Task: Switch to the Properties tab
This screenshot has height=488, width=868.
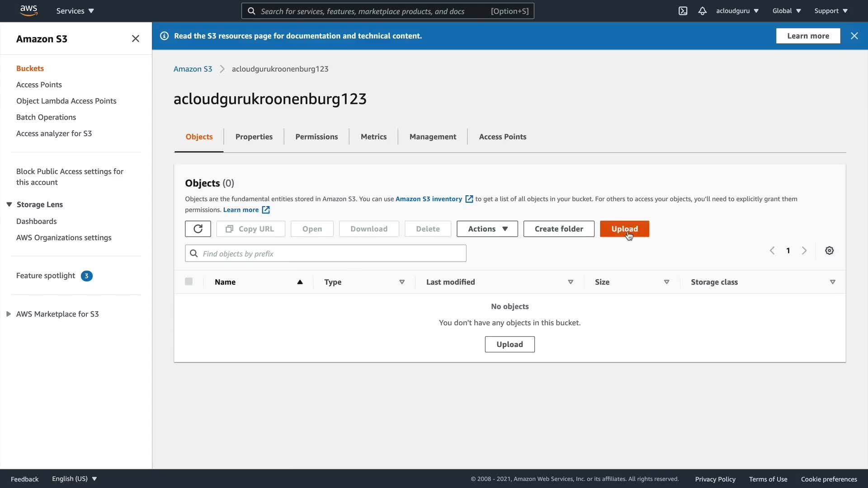Action: tap(254, 136)
